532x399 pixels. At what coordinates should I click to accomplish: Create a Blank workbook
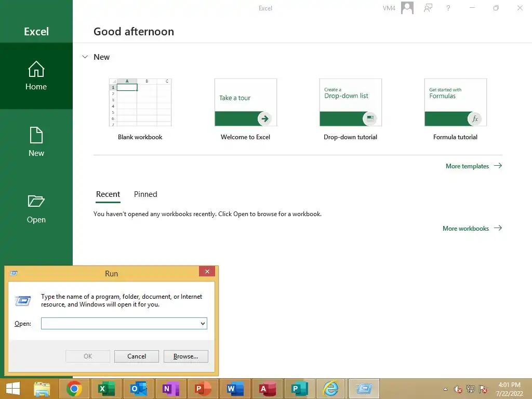pyautogui.click(x=140, y=109)
